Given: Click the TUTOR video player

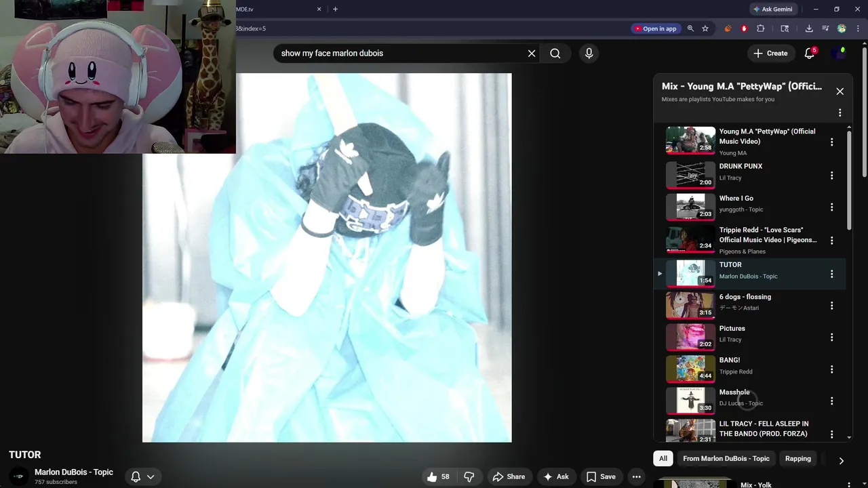Looking at the screenshot, I should [327, 258].
